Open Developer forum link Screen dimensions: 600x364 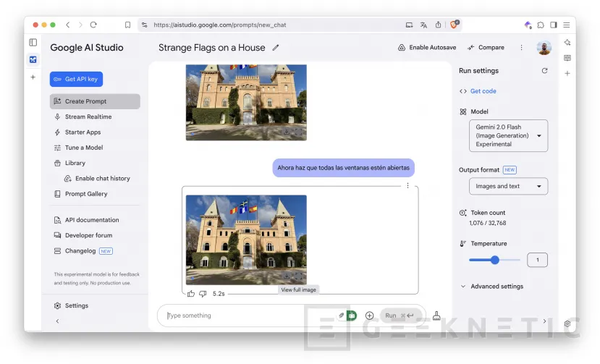pyautogui.click(x=88, y=235)
